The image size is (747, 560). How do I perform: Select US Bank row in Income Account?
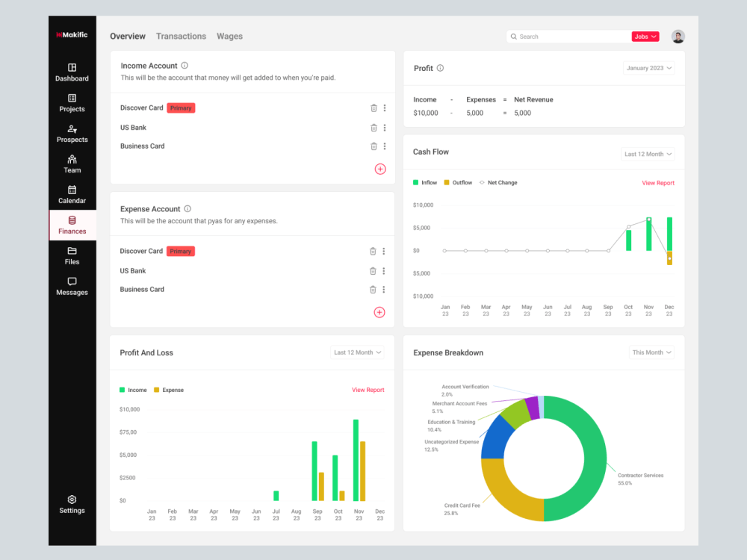click(x=252, y=128)
